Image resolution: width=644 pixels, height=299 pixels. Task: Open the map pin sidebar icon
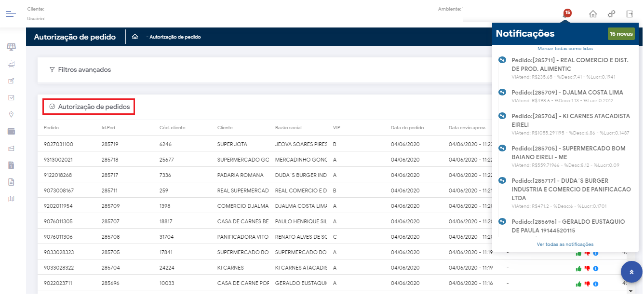[x=11, y=114]
